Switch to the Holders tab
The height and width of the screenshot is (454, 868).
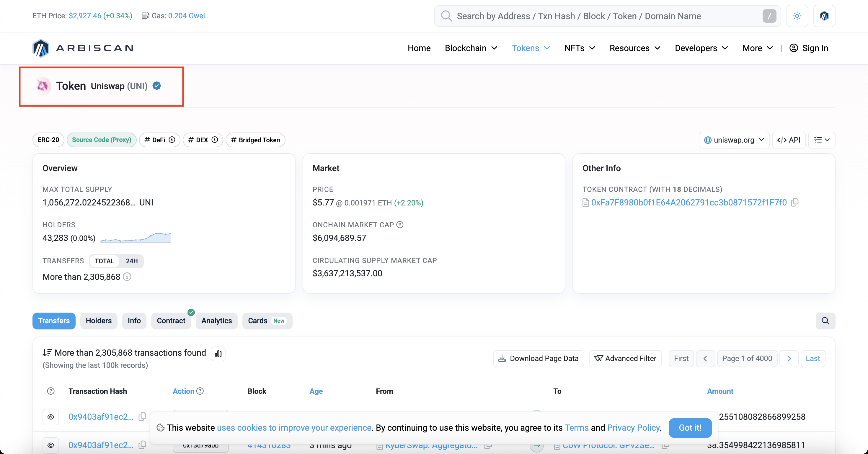click(98, 321)
